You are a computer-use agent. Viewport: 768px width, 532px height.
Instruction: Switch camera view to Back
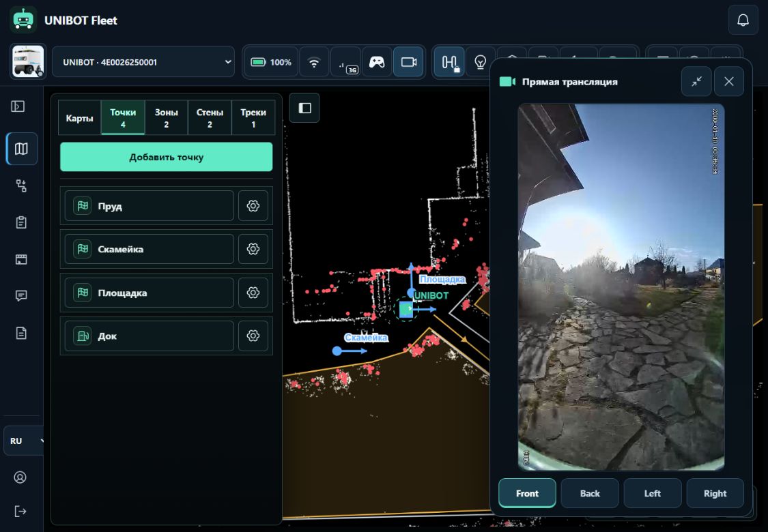pyautogui.click(x=590, y=493)
